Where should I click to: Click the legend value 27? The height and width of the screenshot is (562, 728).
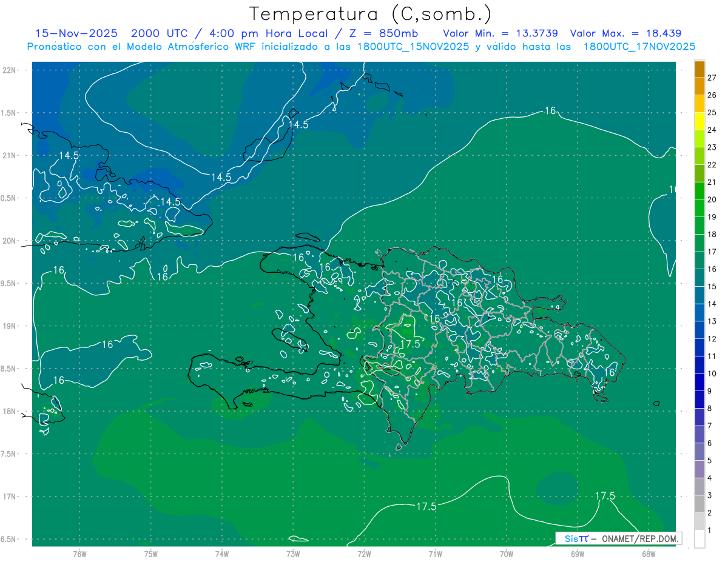pyautogui.click(x=712, y=78)
